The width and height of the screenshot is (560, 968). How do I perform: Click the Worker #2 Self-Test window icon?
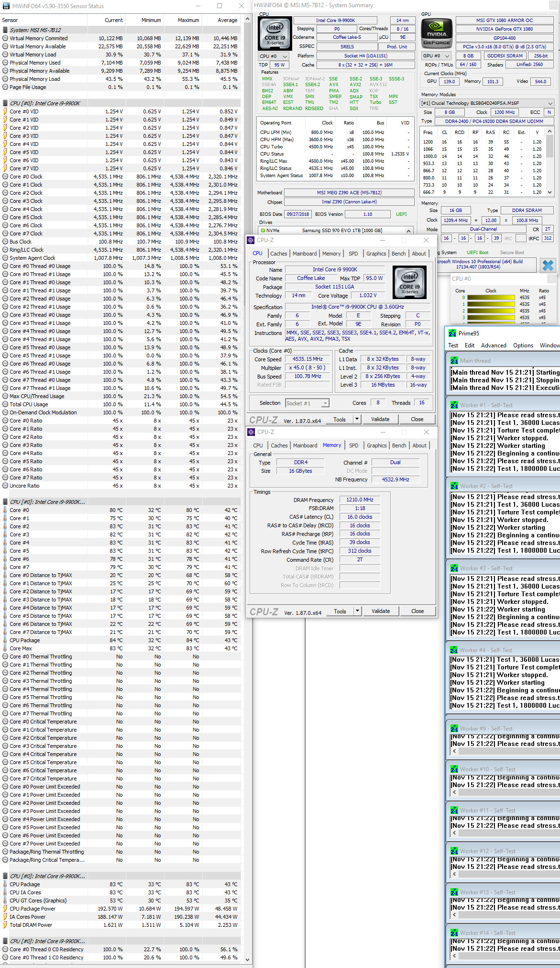click(454, 486)
